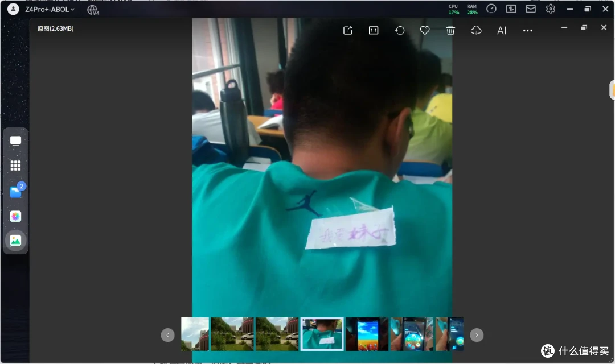
Task: Click the share/export photo icon
Action: click(x=348, y=30)
